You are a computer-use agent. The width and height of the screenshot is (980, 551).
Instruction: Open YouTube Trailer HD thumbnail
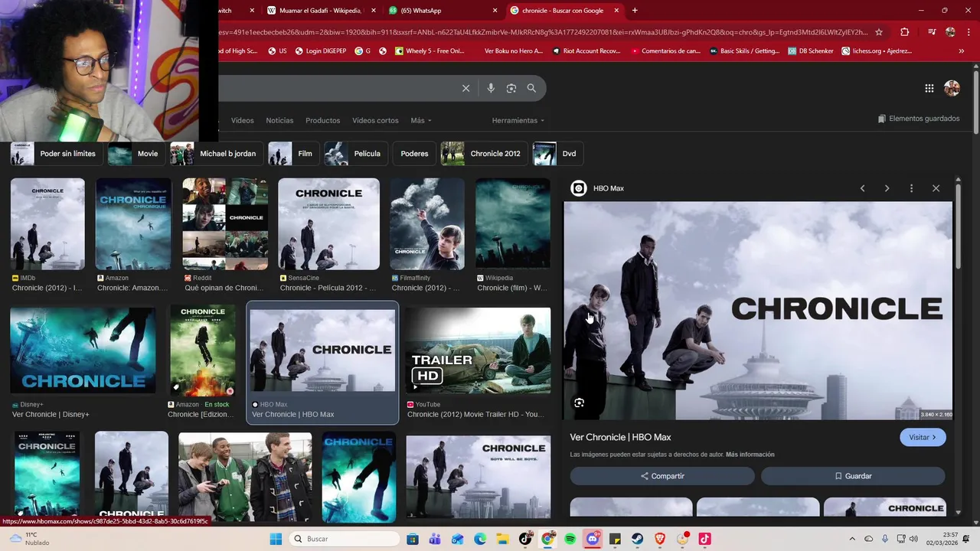pos(478,350)
